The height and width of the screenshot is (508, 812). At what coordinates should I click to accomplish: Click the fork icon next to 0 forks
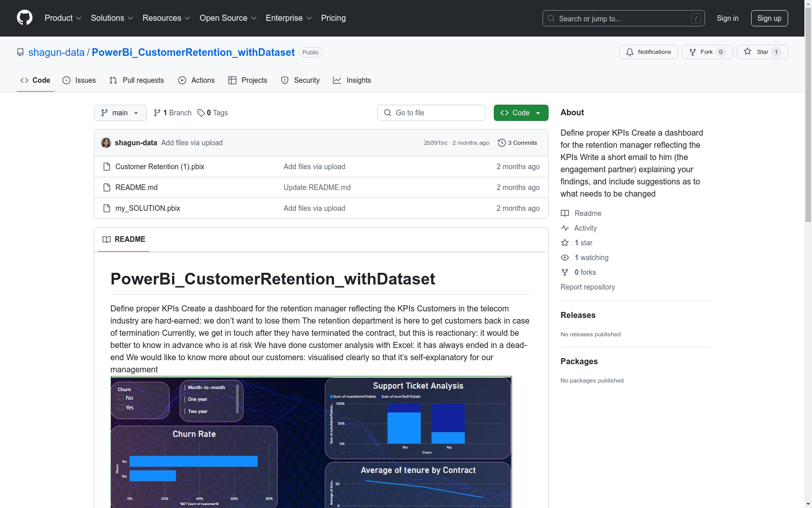[x=565, y=272]
